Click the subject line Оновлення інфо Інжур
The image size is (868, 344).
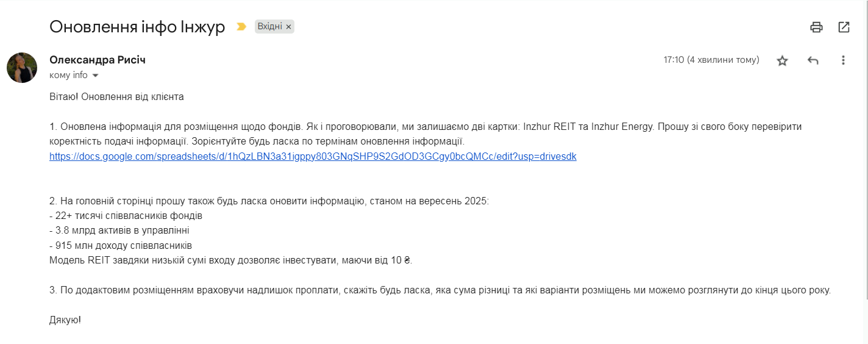pos(137,27)
